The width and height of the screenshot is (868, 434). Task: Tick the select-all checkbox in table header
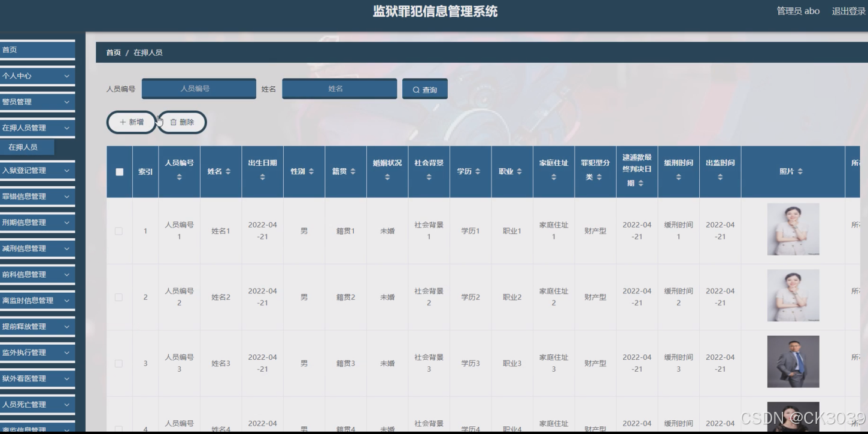point(119,172)
